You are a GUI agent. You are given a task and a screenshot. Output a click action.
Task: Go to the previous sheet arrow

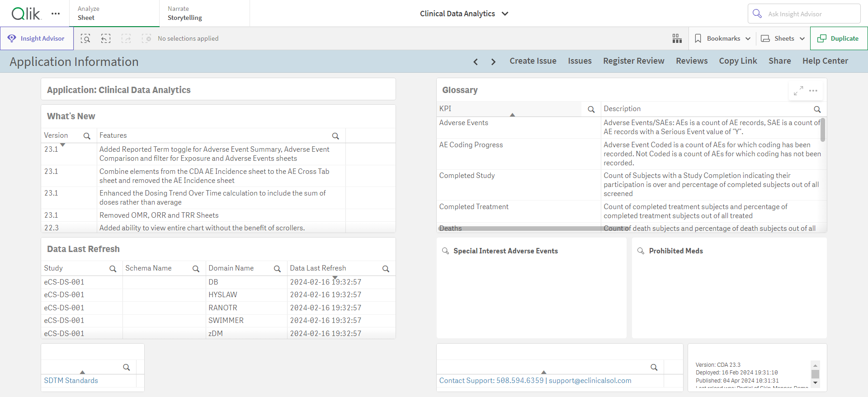pyautogui.click(x=476, y=61)
